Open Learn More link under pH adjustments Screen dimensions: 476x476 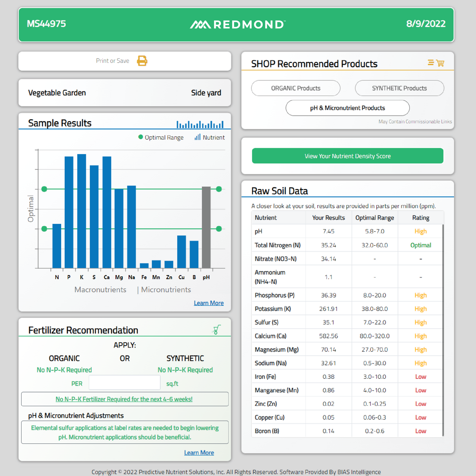(x=199, y=453)
